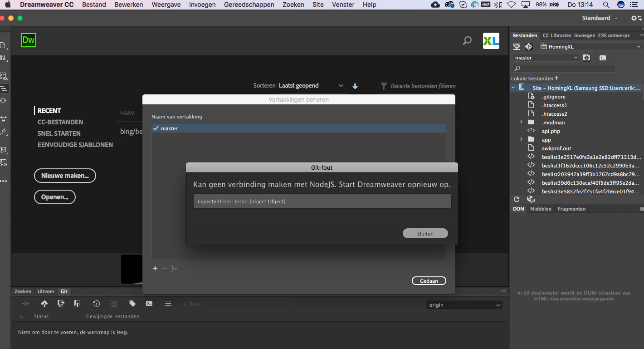Open the HomingXL site dropdown
644x349 pixels.
pyautogui.click(x=590, y=46)
